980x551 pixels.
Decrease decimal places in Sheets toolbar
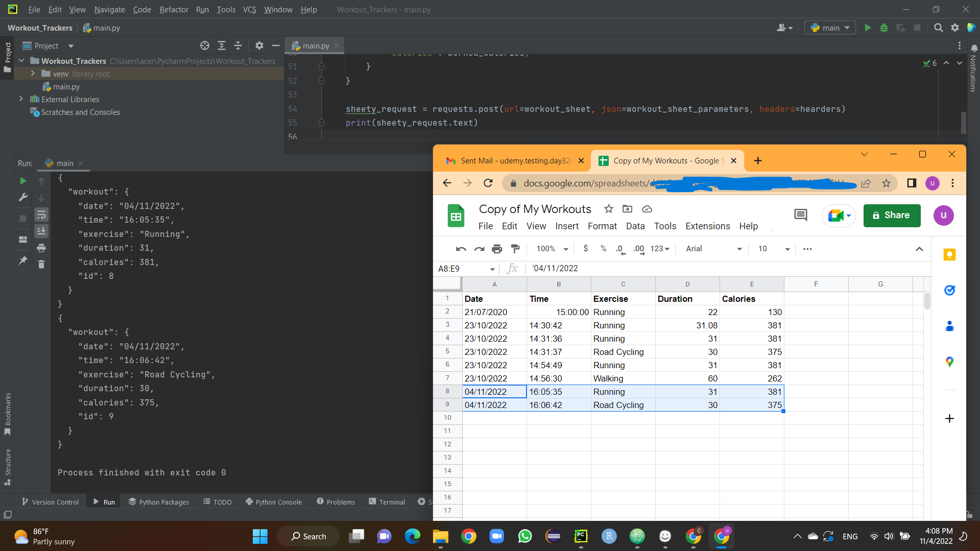pos(620,249)
